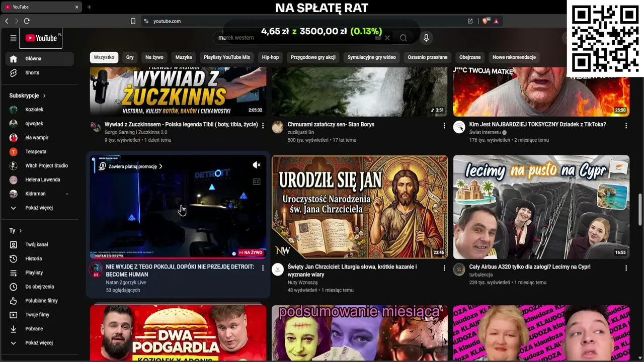This screenshot has height=362, width=644.
Task: Open the Koziołek subscription channel
Action: click(x=40, y=110)
